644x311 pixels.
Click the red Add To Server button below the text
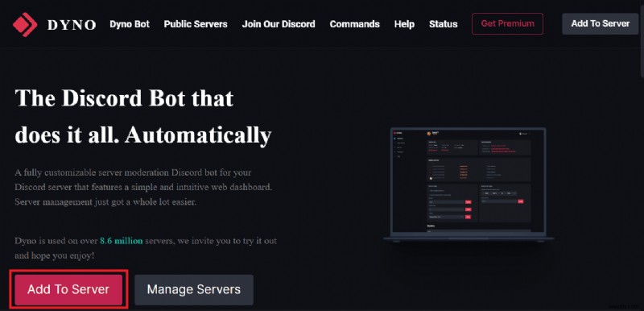68,289
